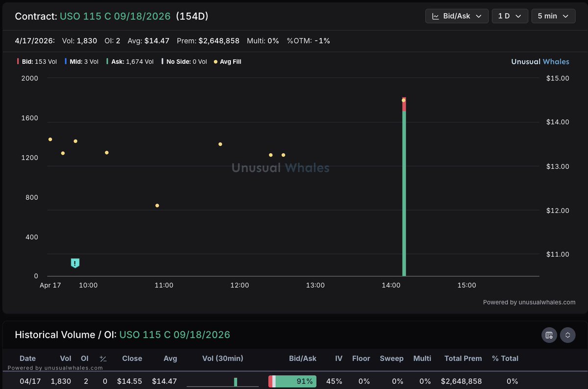This screenshot has height=389, width=588.
Task: Open the Bid/Ask chart type dropdown
Action: pos(457,16)
